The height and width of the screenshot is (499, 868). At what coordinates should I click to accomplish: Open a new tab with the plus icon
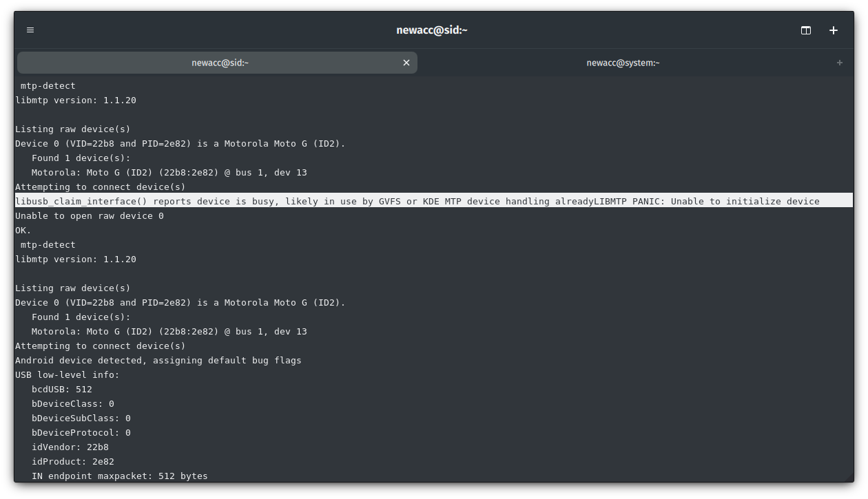click(x=834, y=30)
